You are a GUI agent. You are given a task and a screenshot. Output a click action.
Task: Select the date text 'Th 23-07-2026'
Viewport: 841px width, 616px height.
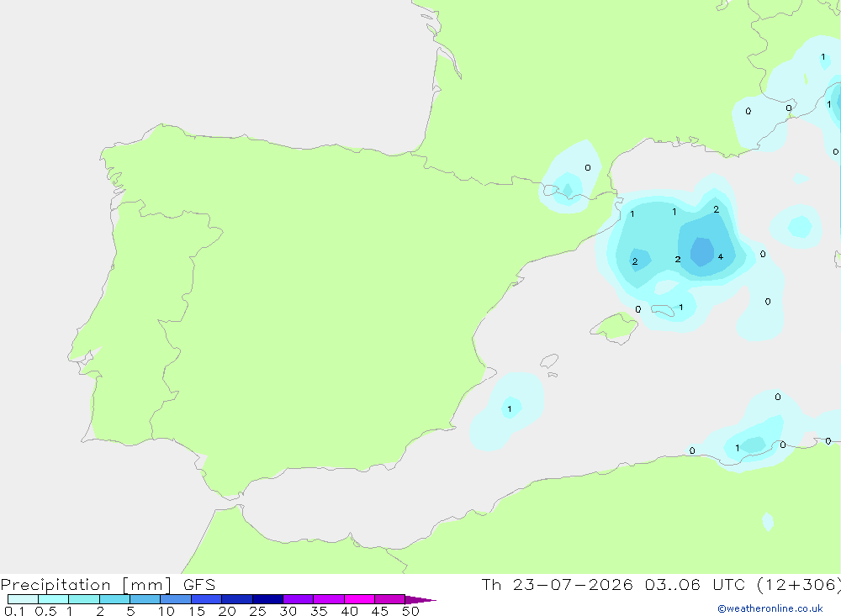click(x=558, y=585)
